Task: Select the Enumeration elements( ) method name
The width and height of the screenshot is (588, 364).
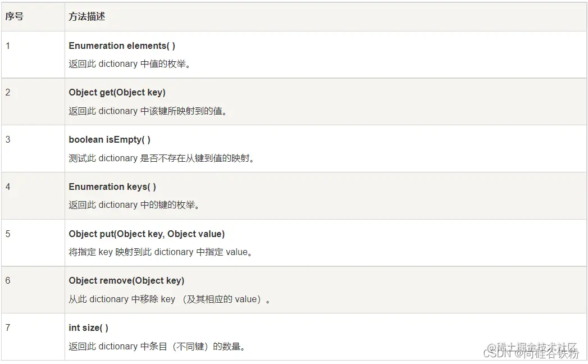Action: (122, 46)
